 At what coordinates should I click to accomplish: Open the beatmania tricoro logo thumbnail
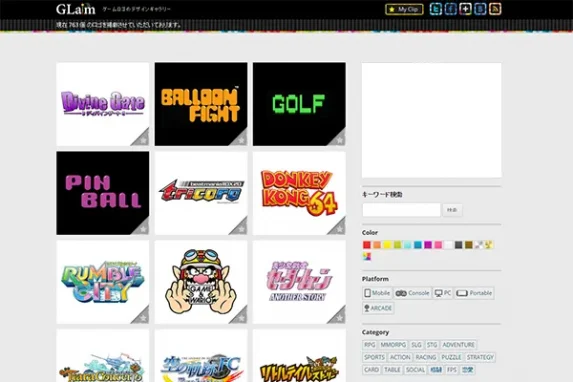(201, 193)
